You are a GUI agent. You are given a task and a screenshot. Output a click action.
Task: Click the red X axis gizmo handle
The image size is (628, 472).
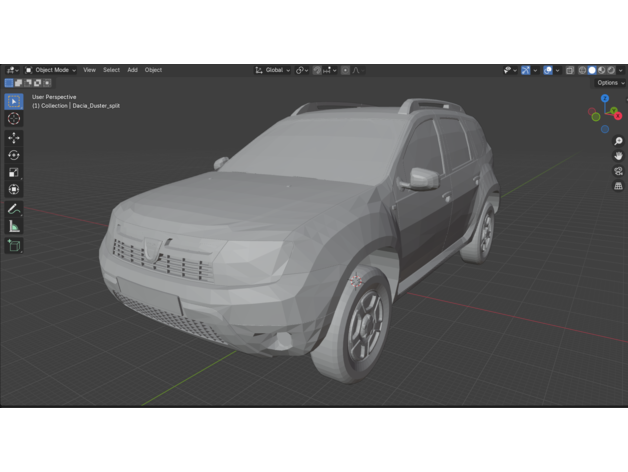click(x=618, y=117)
